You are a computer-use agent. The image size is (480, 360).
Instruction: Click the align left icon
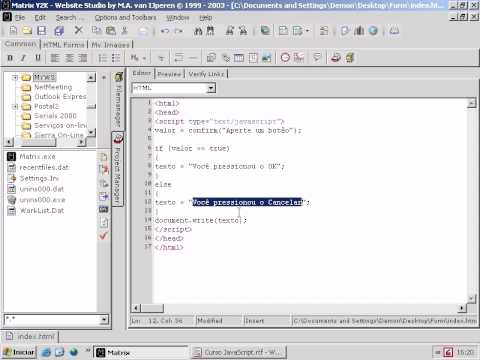coord(55,58)
